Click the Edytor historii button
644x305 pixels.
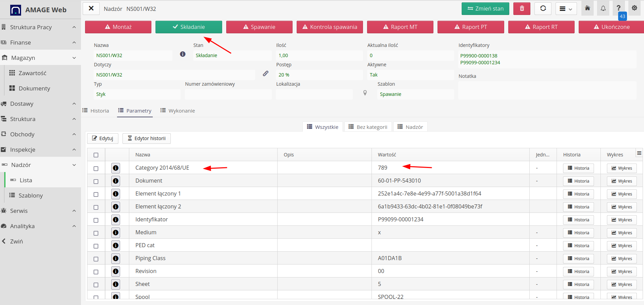point(146,138)
